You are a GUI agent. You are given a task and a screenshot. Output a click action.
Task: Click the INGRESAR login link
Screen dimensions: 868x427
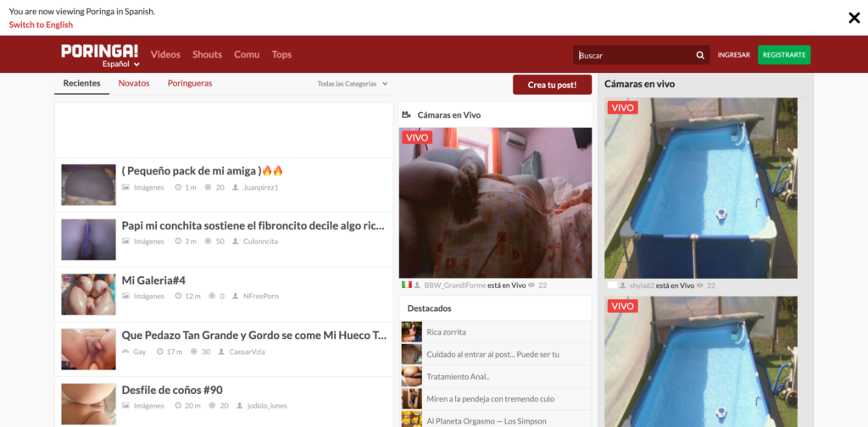734,55
